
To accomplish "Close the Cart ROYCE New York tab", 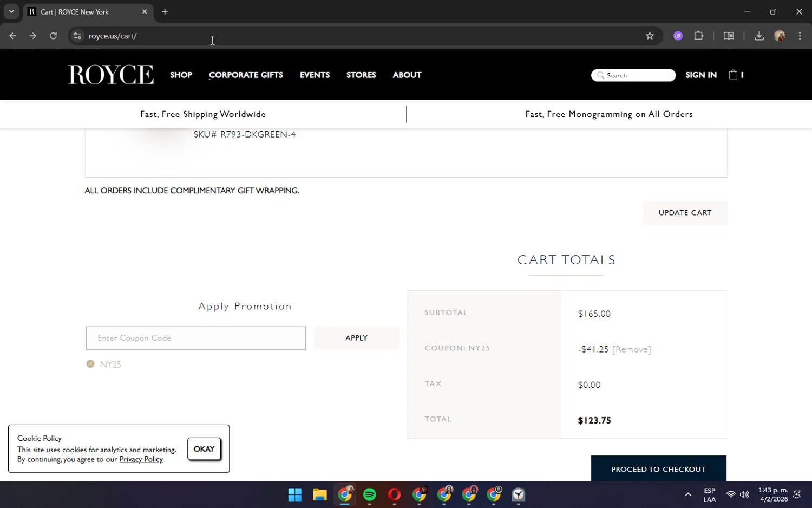I will [x=145, y=11].
